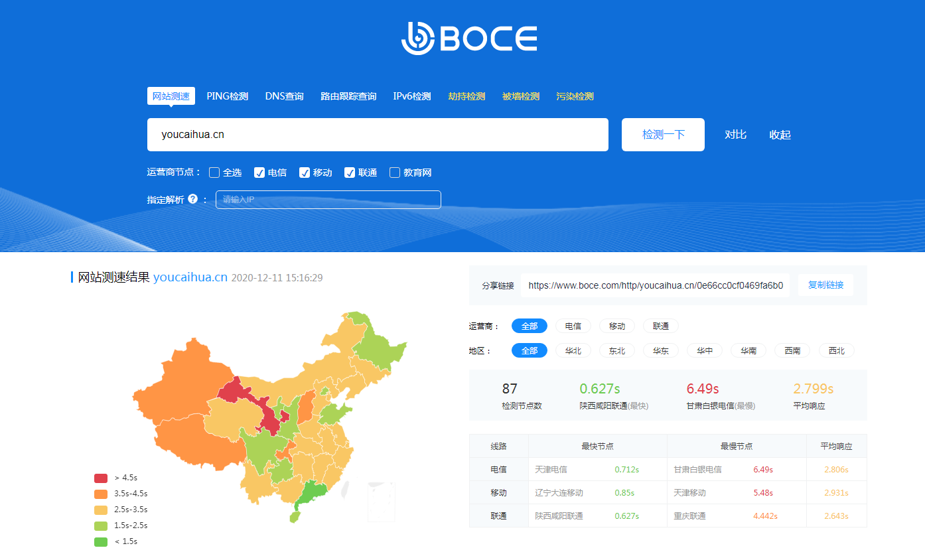Viewport: 925px width, 560px height.
Task: Click the 请输入IP input field
Action: point(328,200)
